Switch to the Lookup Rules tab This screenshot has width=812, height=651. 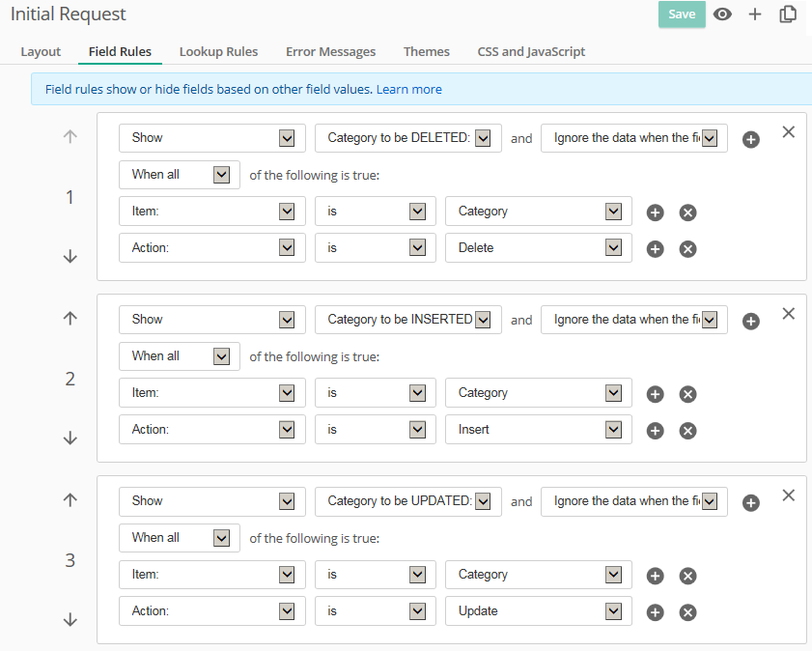pos(218,51)
